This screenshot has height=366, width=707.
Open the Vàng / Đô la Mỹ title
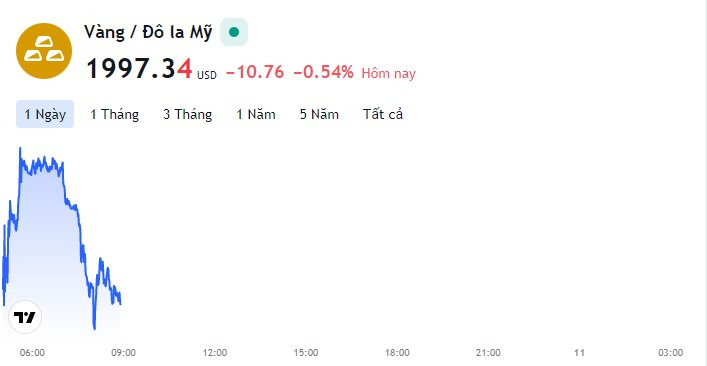[x=148, y=32]
